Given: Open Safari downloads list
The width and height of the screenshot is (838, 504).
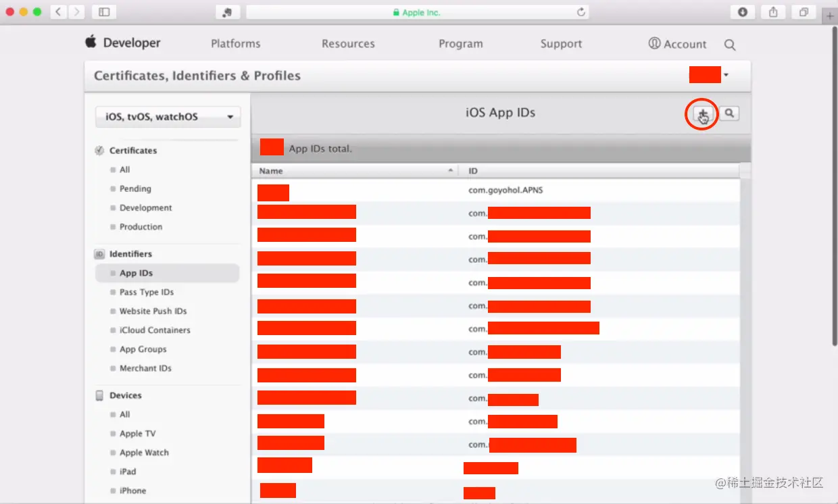Looking at the screenshot, I should click(743, 12).
